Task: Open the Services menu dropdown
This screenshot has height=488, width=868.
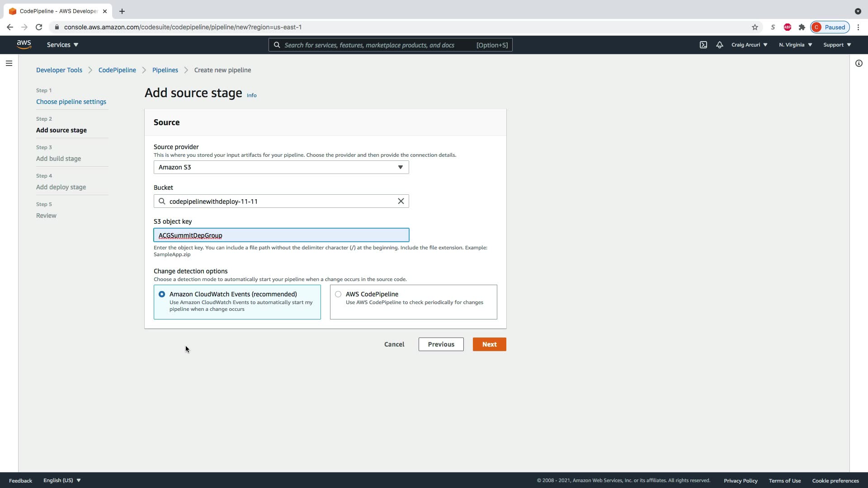Action: [x=62, y=45]
